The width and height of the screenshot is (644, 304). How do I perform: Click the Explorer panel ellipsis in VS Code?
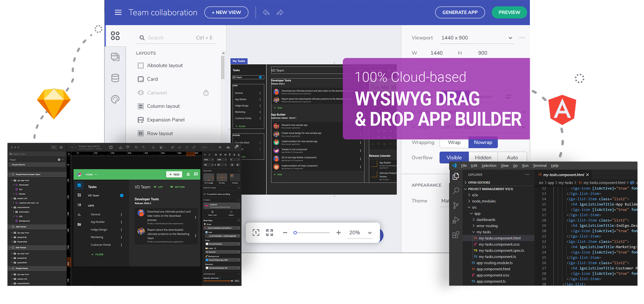pos(527,175)
